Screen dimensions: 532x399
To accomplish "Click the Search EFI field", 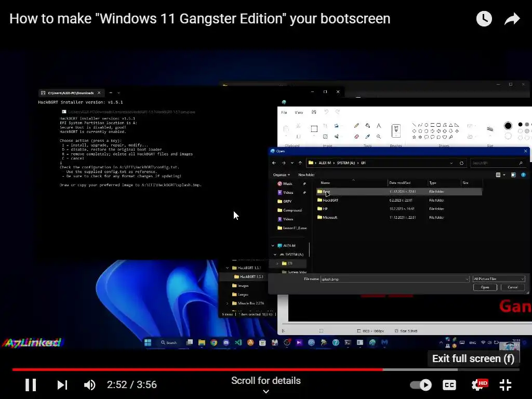I will (x=498, y=163).
